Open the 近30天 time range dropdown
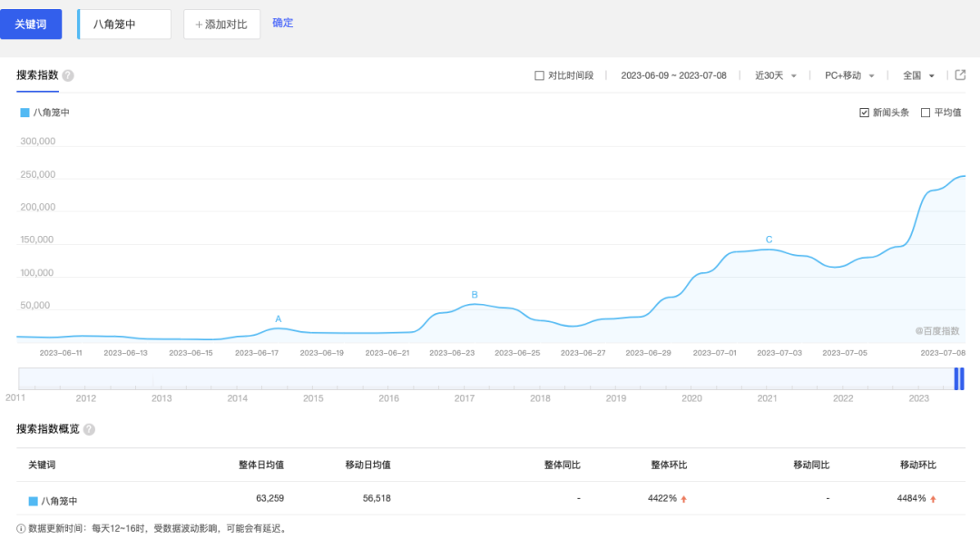This screenshot has width=980, height=549. [x=776, y=76]
